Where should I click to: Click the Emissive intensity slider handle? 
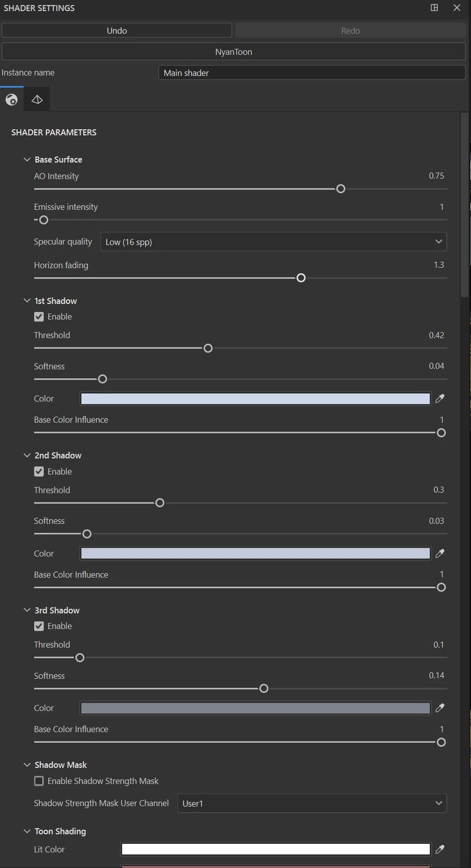(x=44, y=220)
